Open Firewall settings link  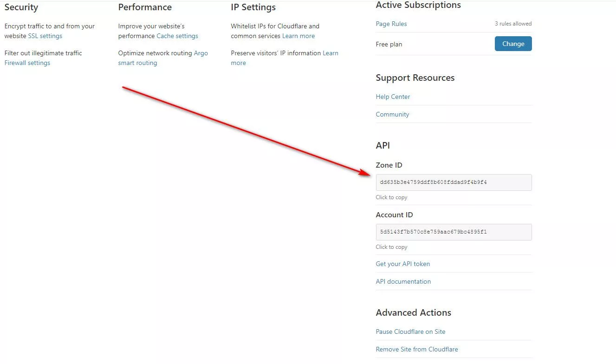coord(27,63)
